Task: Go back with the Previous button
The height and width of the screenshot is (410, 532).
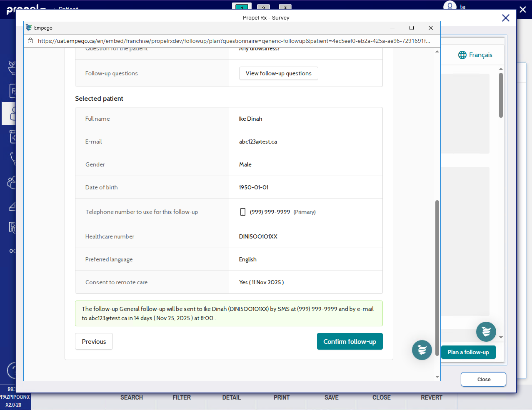Action: 94,341
